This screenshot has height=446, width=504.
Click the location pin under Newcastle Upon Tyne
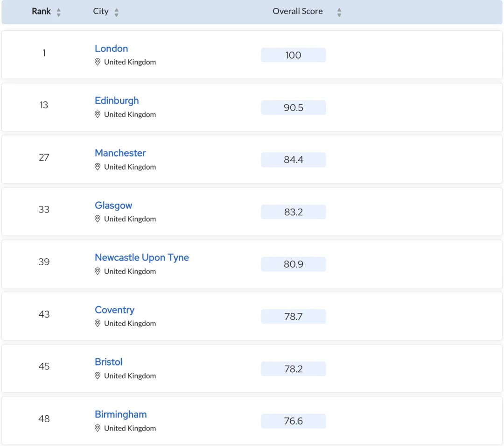pyautogui.click(x=98, y=271)
